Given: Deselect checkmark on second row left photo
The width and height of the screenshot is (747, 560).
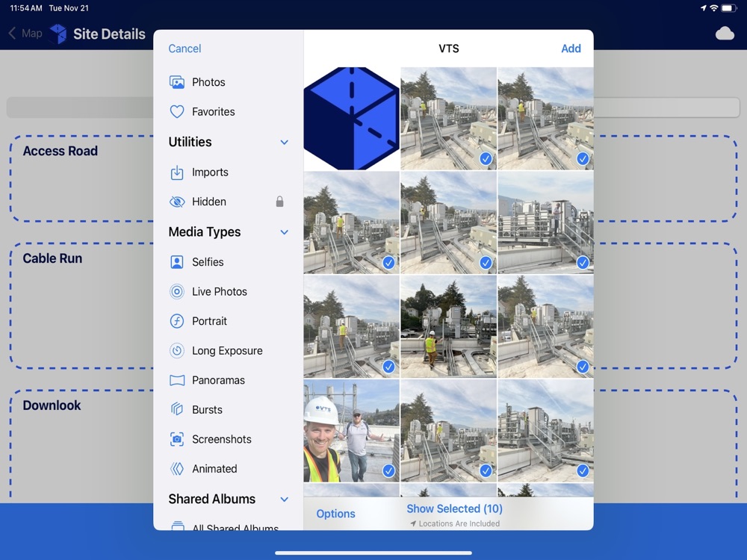Looking at the screenshot, I should (x=388, y=262).
